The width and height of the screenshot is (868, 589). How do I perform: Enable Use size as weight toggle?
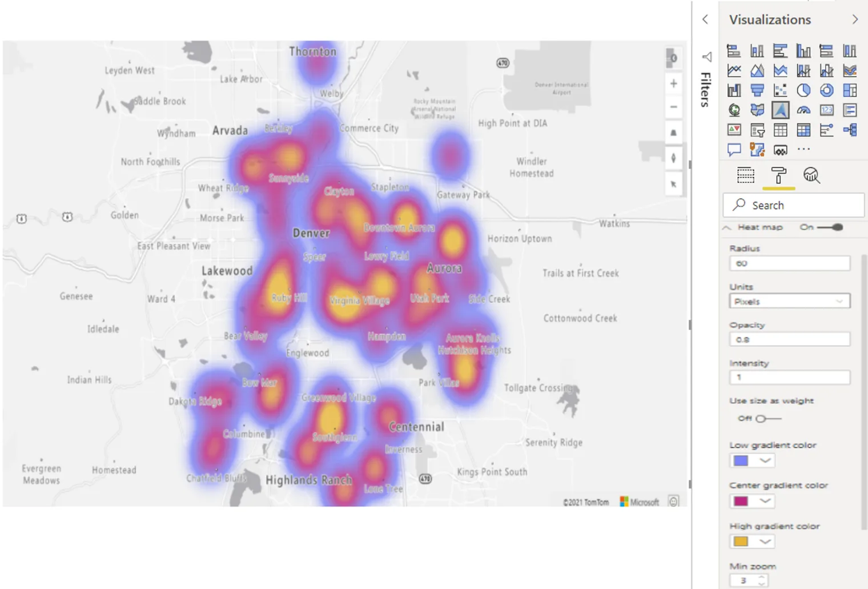point(768,419)
